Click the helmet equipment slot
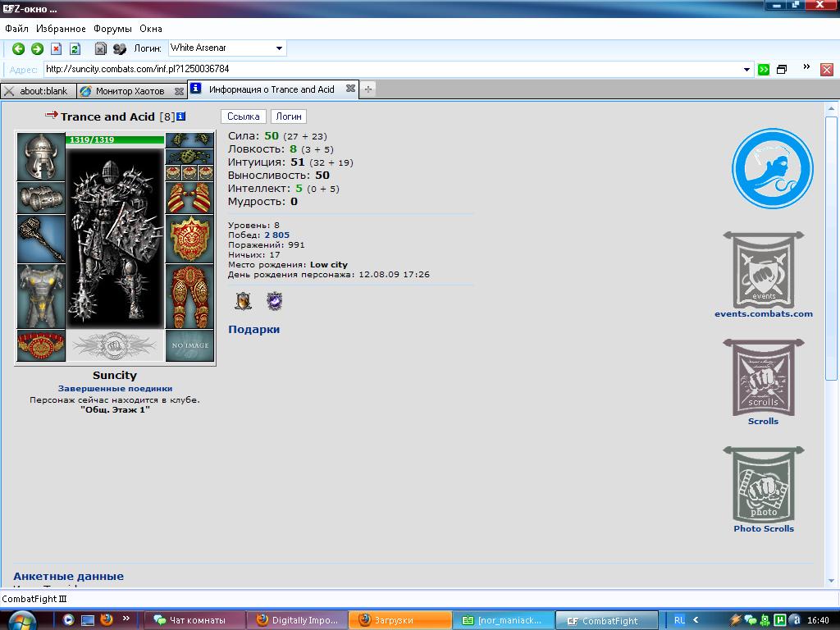Viewport: 840px width, 630px height. (x=41, y=157)
